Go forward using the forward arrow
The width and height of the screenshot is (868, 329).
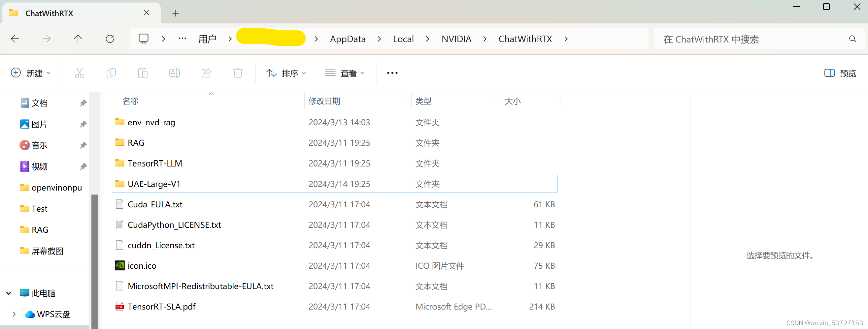47,39
